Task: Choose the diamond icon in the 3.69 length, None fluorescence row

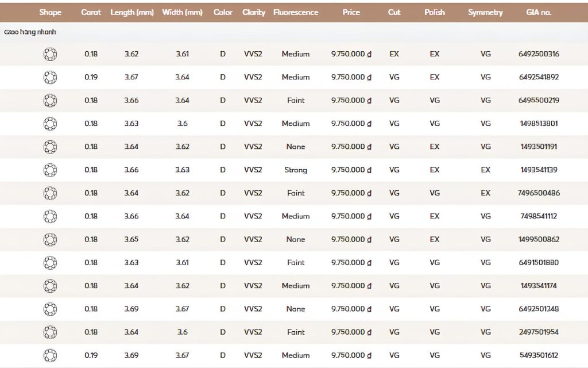Action: coord(50,309)
